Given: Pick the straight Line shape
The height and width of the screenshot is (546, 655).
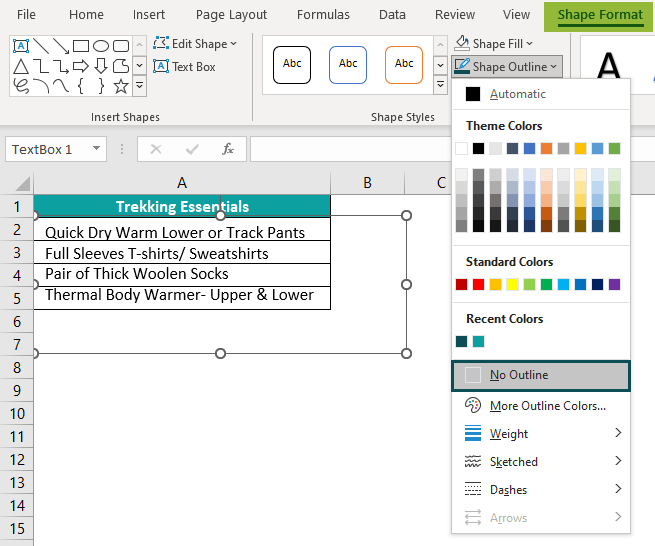Looking at the screenshot, I should [41, 46].
